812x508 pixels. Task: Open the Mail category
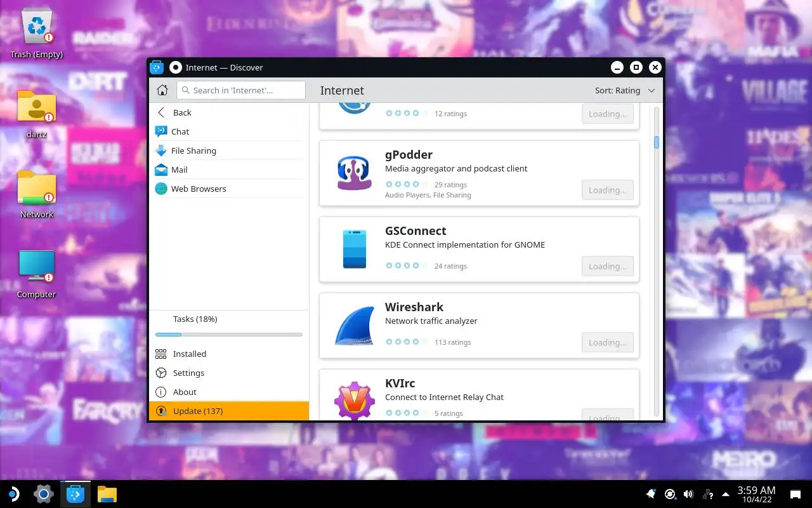point(230,170)
